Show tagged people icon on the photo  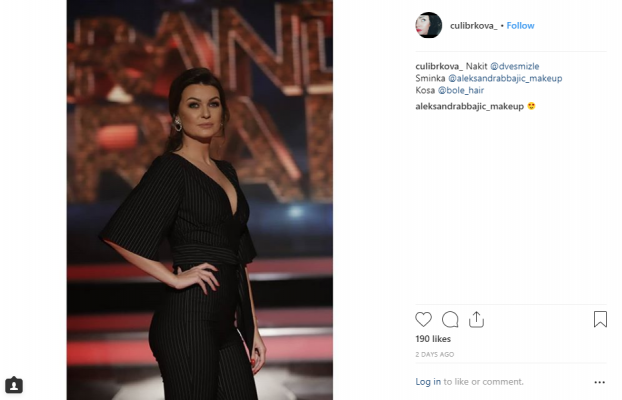pos(14,385)
